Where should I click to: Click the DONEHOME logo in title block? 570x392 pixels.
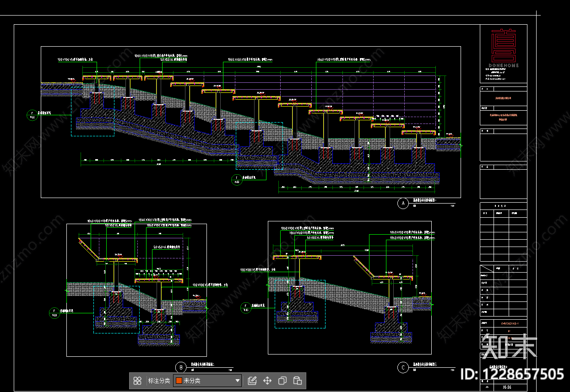click(x=503, y=48)
